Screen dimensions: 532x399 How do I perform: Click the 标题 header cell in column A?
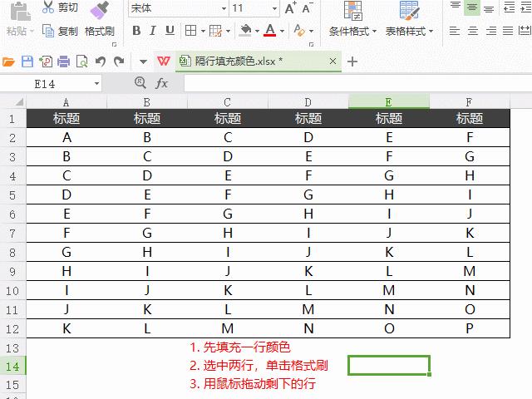(66, 118)
